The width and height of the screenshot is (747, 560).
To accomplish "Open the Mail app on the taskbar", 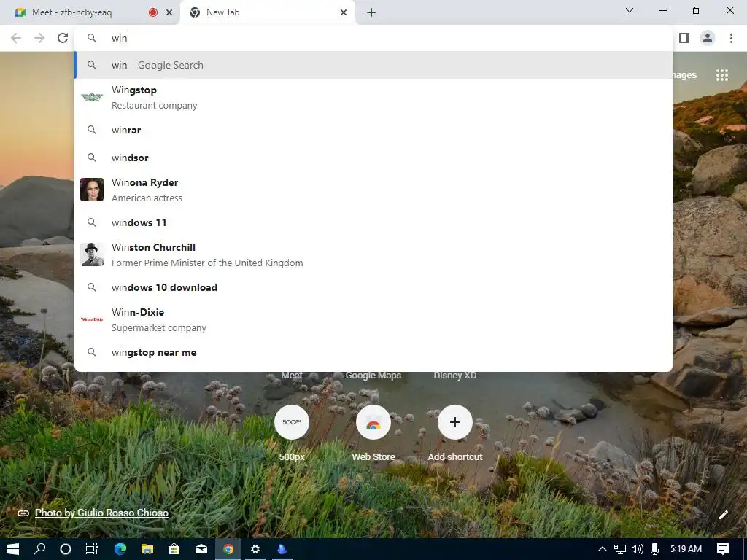I will point(201,549).
